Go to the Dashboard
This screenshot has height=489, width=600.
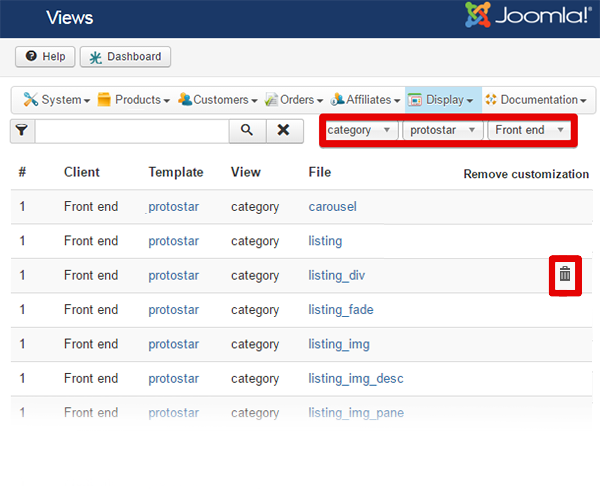tap(125, 57)
